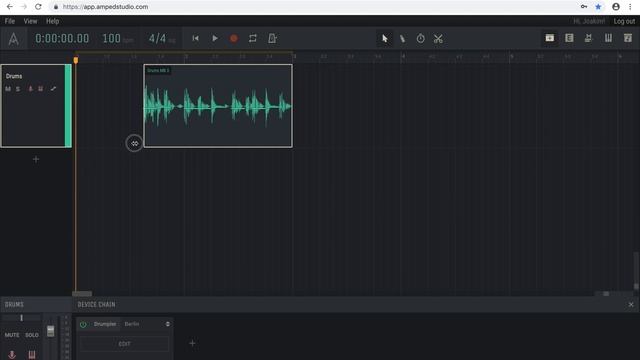Toggle loop playback mode
Image resolution: width=640 pixels, height=360 pixels.
click(x=253, y=38)
